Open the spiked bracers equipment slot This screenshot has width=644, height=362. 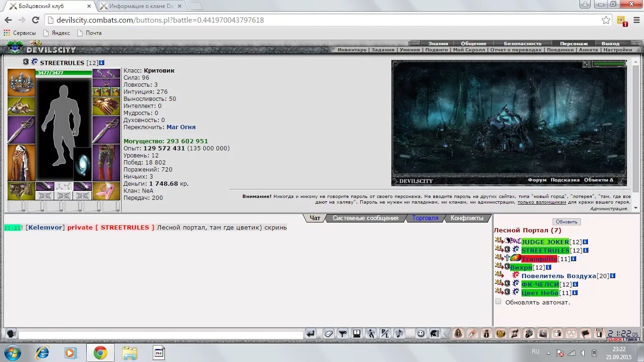point(21,106)
